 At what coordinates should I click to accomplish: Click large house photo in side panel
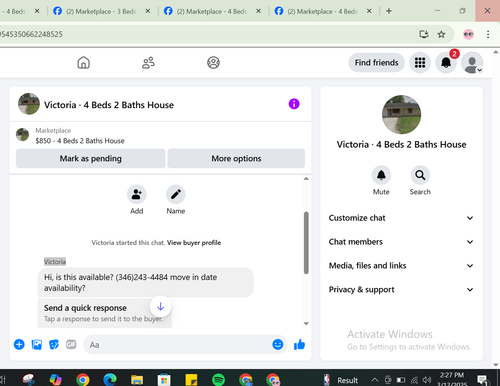[401, 114]
